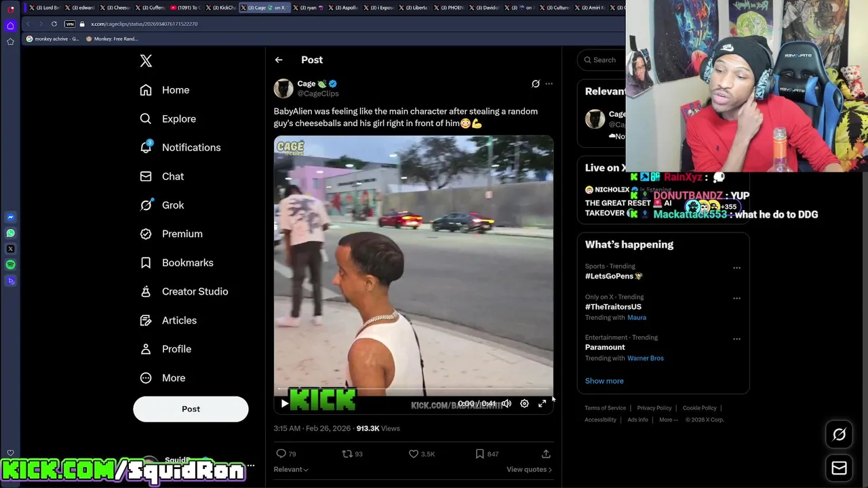The width and height of the screenshot is (868, 488).
Task: Click Show more in What's happening
Action: pos(604,381)
